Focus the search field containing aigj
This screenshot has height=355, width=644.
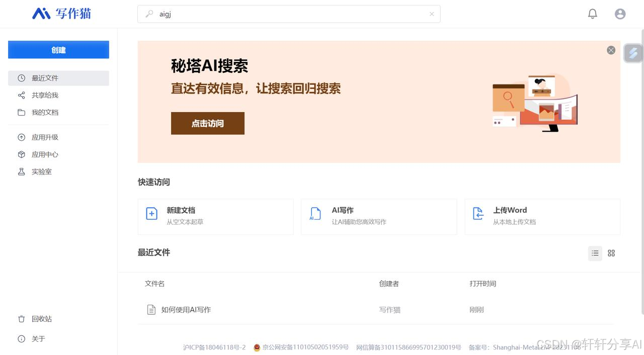289,14
